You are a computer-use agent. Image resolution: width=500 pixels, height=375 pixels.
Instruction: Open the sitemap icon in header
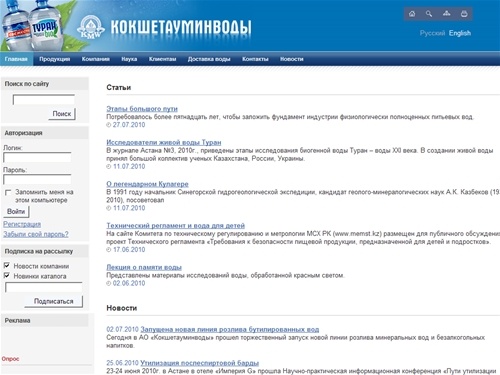pyautogui.click(x=446, y=14)
